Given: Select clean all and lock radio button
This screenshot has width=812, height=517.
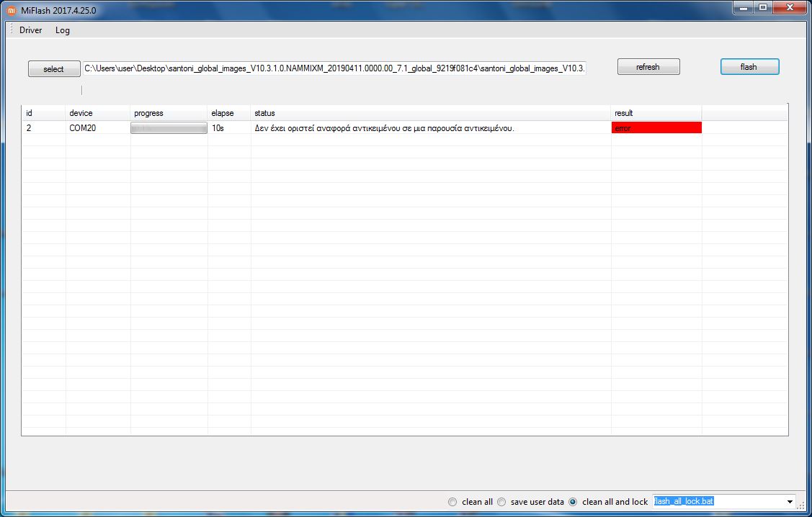Looking at the screenshot, I should pos(573,501).
